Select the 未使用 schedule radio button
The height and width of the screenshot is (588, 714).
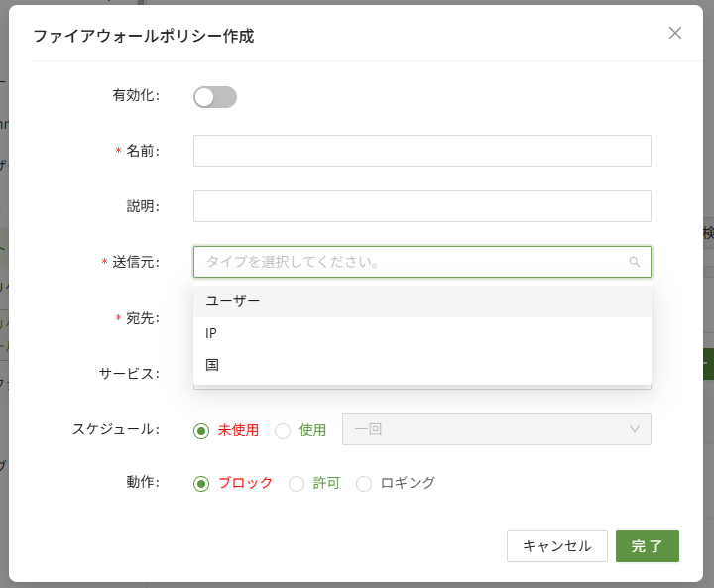pyautogui.click(x=201, y=430)
